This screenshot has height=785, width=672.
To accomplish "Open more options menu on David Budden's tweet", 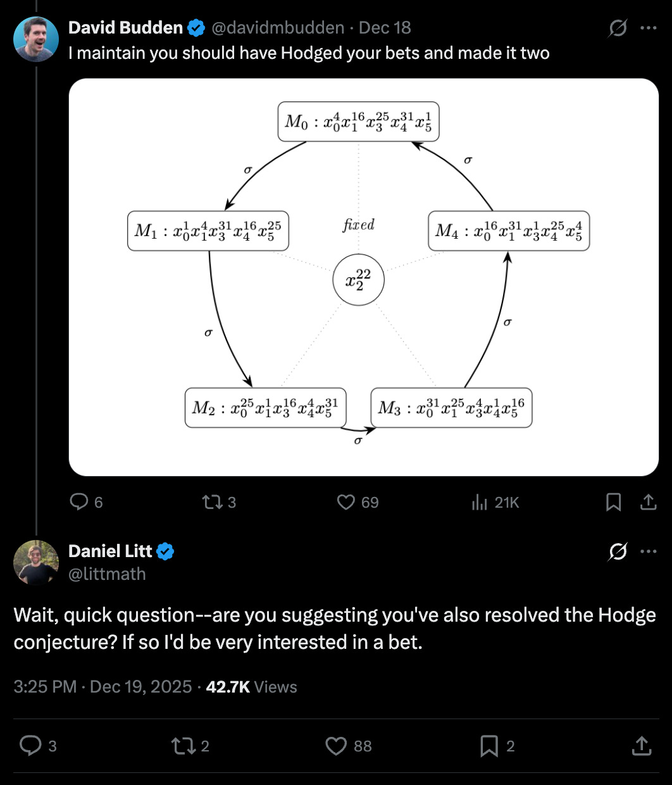I will (x=649, y=28).
